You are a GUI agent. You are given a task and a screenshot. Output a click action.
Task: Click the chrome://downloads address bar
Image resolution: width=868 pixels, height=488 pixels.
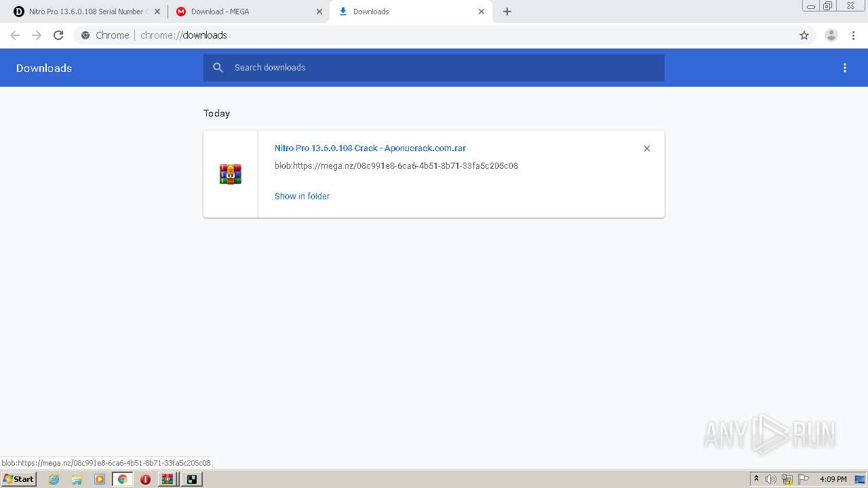[x=434, y=35]
